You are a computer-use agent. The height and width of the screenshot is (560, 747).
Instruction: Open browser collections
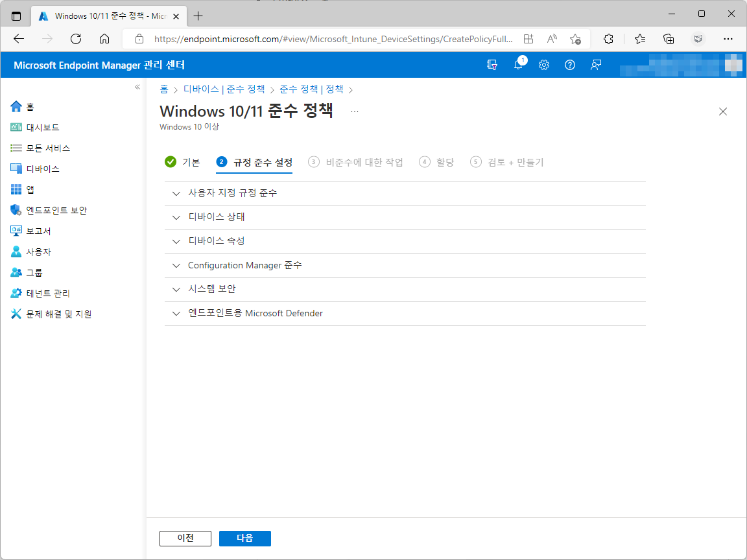669,39
